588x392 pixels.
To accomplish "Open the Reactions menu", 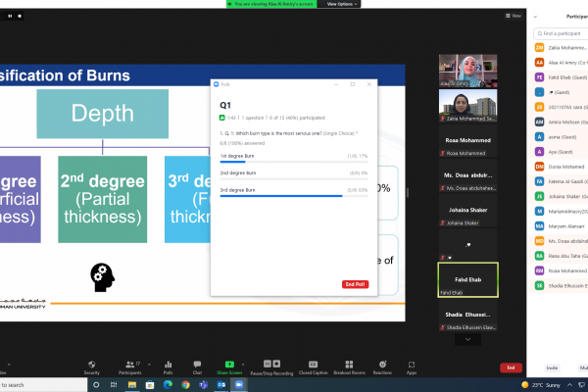I will pyautogui.click(x=382, y=365).
